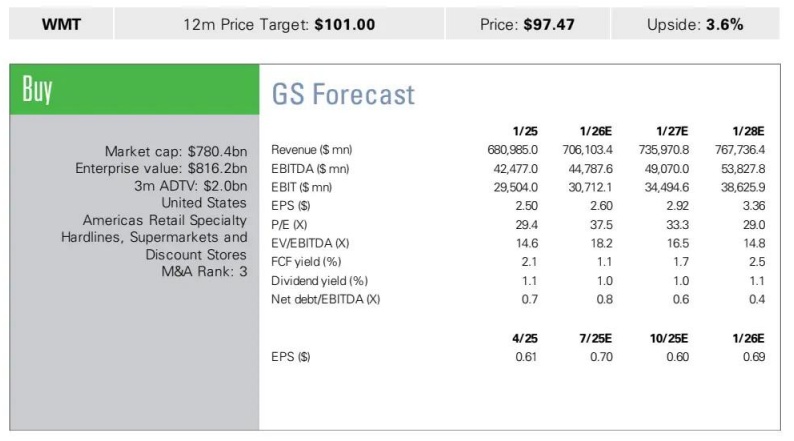794x441 pixels.
Task: Select the Enterprise value $816.2bn line
Action: click(161, 168)
